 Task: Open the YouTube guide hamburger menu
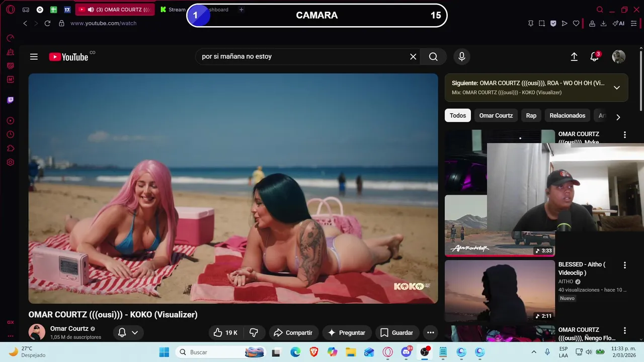(x=34, y=57)
